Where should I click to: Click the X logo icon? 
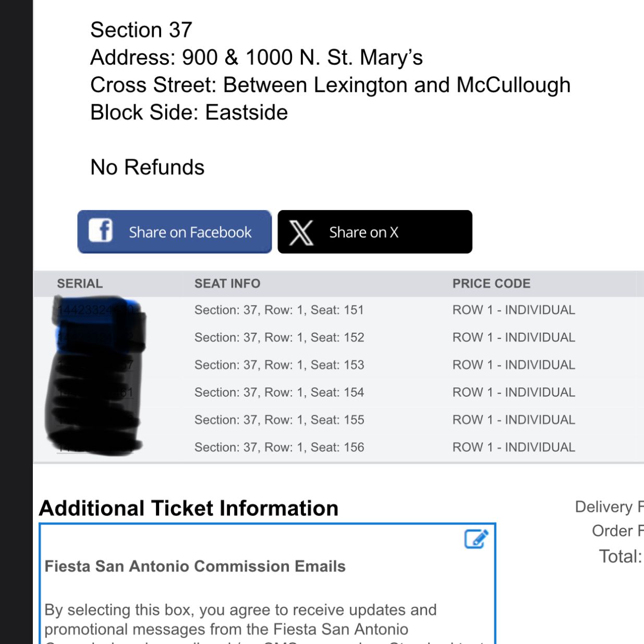click(x=301, y=233)
